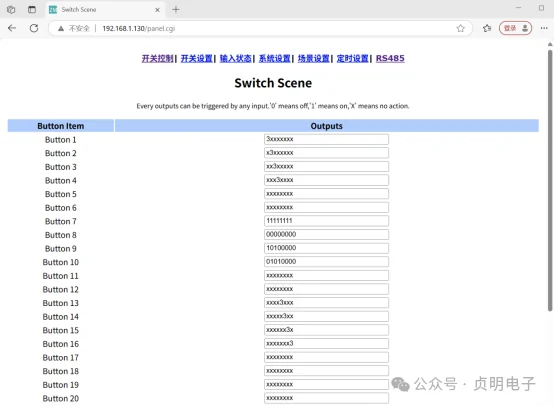The height and width of the screenshot is (406, 554).
Task: Close the Switch Scene tab
Action: point(157,10)
